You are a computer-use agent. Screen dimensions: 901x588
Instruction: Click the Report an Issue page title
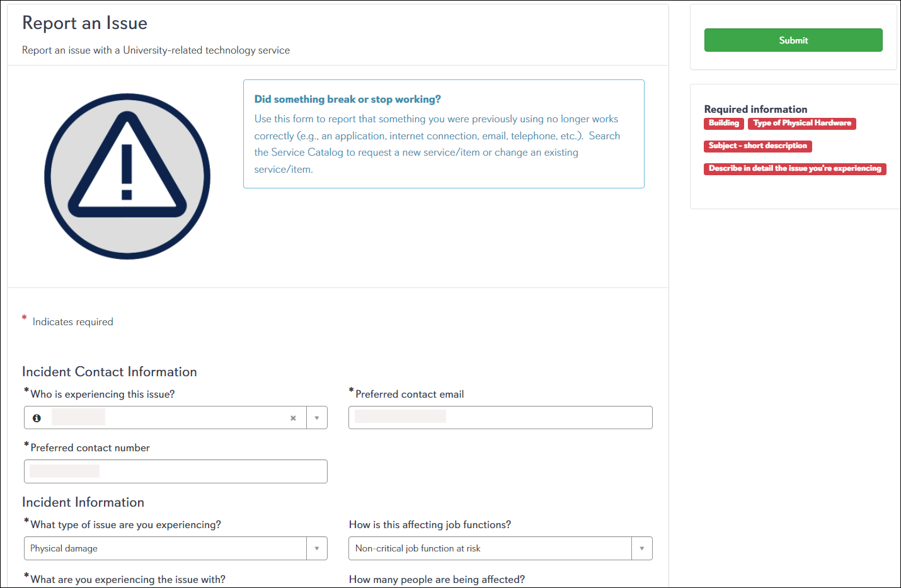[x=84, y=23]
